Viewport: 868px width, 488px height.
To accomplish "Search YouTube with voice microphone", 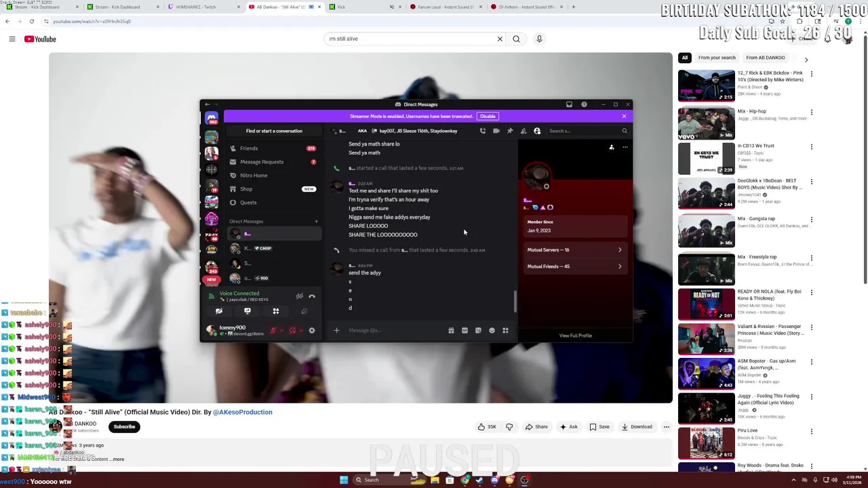I will click(x=539, y=39).
